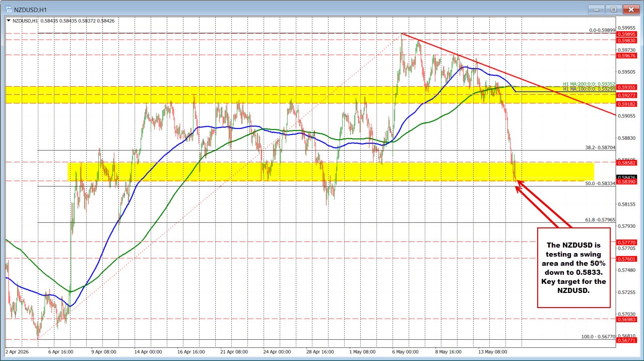The height and width of the screenshot is (361, 644).
Task: Click the 13 May 08:00 time axis label
Action: [493, 351]
